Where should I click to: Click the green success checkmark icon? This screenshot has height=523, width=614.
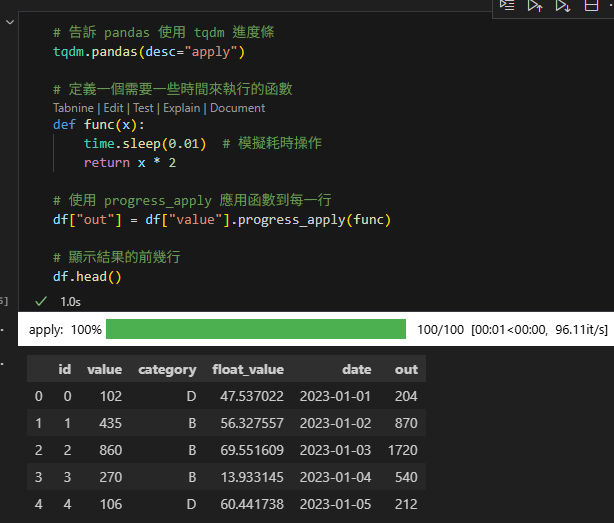tap(41, 301)
